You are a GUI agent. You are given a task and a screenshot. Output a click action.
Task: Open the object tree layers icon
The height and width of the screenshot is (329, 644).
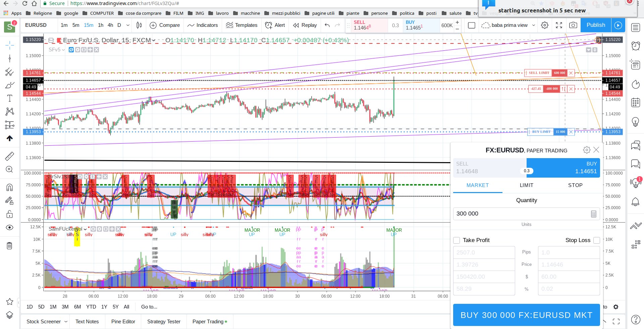[10, 315]
